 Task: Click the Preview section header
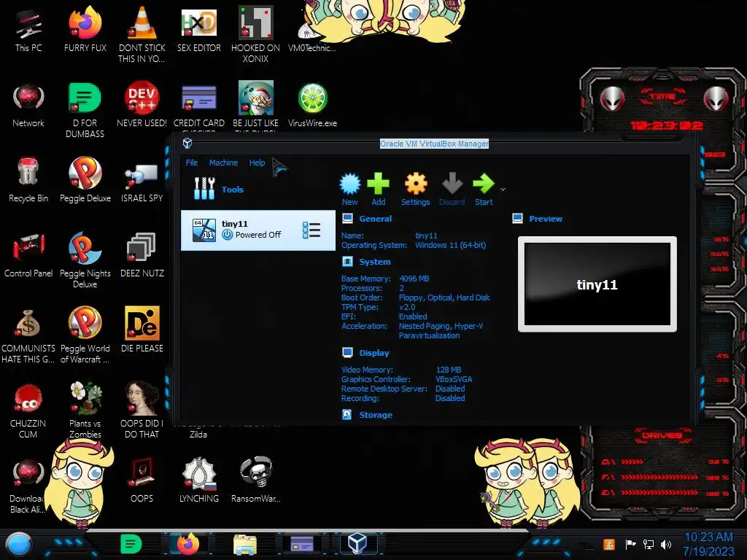click(x=546, y=219)
